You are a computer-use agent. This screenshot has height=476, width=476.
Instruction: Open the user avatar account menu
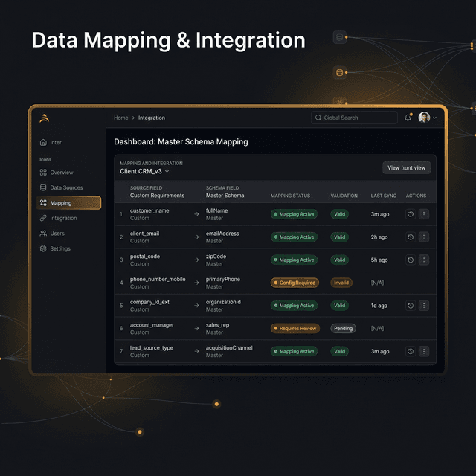tap(426, 118)
